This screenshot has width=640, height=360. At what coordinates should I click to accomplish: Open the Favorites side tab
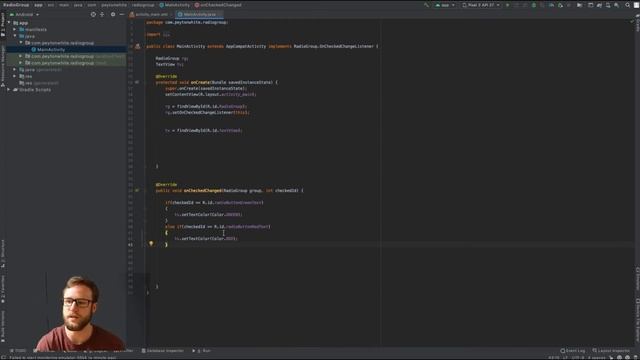click(x=3, y=289)
